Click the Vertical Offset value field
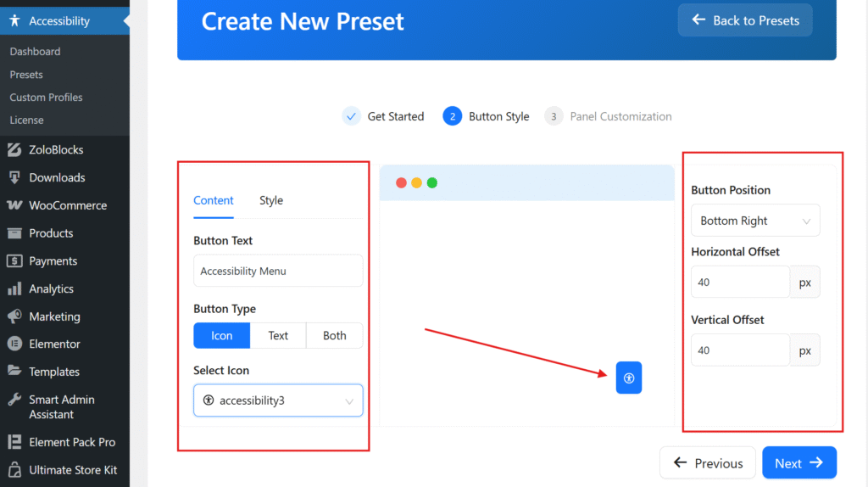868x487 pixels. (740, 350)
